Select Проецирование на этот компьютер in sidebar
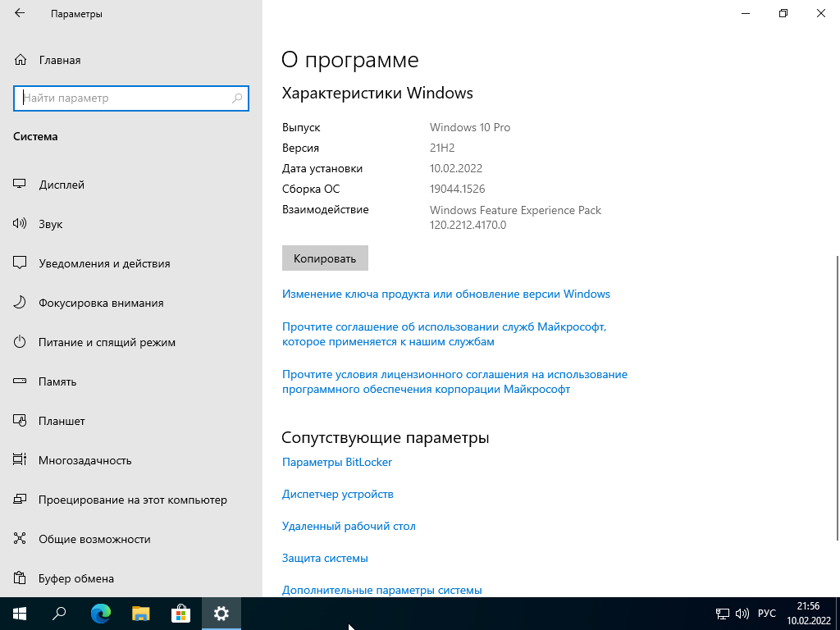 click(x=133, y=500)
